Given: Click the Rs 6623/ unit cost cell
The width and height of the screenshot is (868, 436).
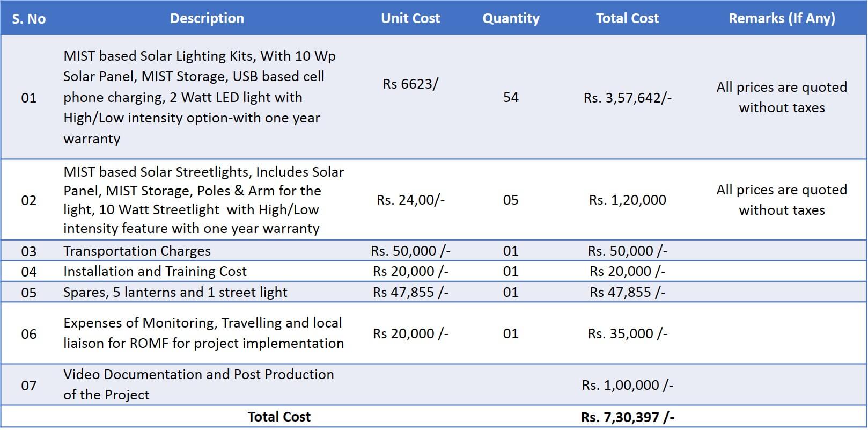Looking at the screenshot, I should (x=410, y=84).
